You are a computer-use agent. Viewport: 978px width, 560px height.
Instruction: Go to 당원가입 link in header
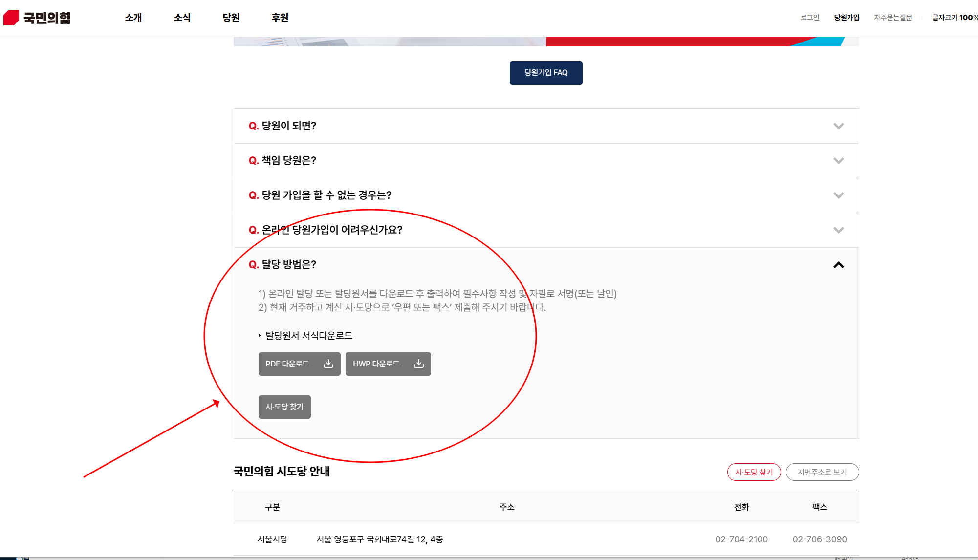(847, 18)
